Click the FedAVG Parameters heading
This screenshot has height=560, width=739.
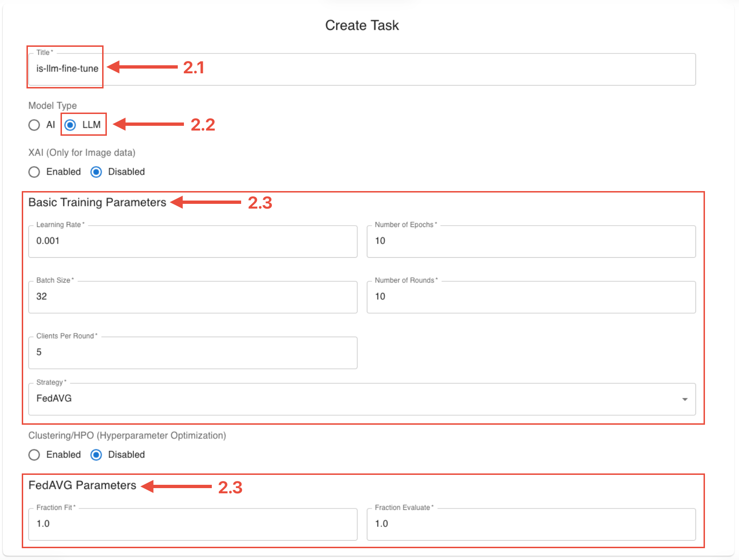(82, 485)
